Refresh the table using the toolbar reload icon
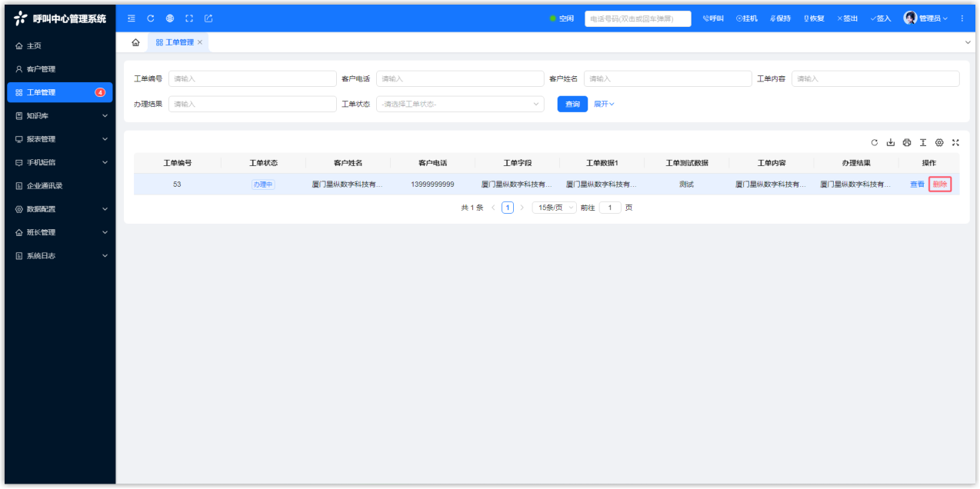The image size is (980, 489). point(875,143)
